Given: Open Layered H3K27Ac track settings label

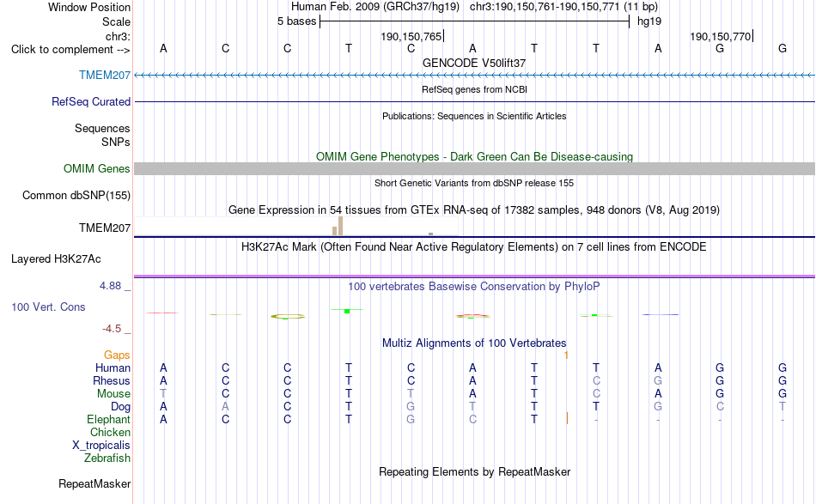Looking at the screenshot, I should (x=56, y=258).
